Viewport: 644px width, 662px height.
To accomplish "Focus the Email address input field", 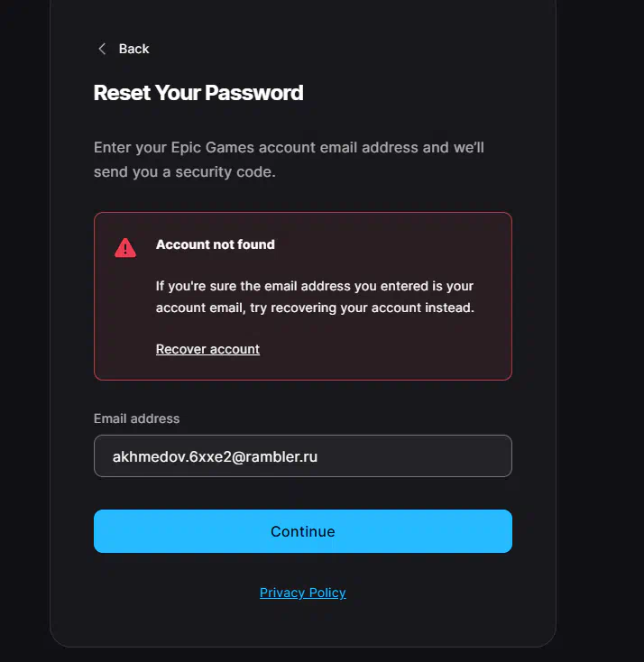I will click(303, 456).
